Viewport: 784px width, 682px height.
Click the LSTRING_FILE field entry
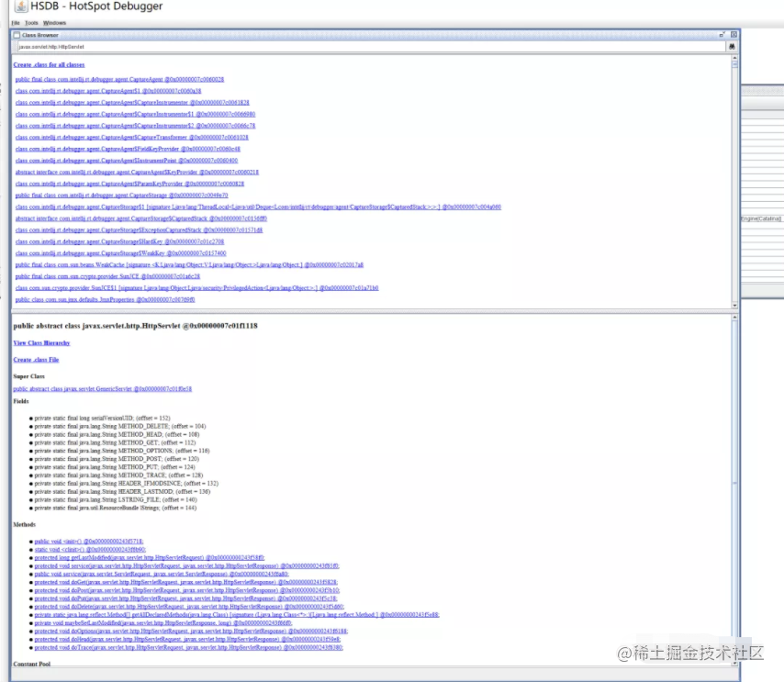point(116,499)
